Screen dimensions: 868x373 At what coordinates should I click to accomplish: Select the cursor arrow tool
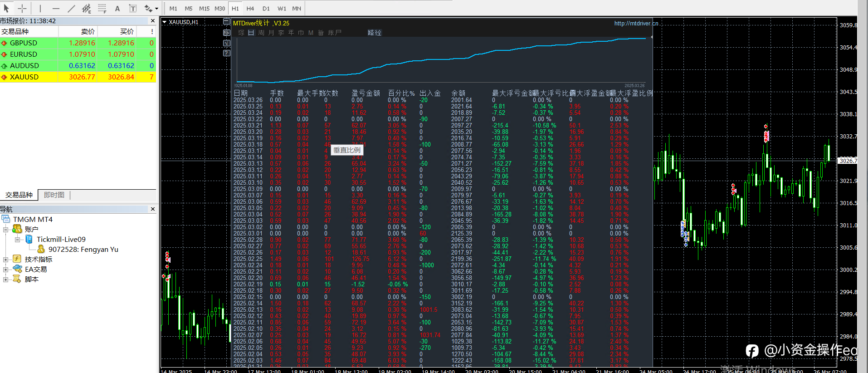pos(6,8)
